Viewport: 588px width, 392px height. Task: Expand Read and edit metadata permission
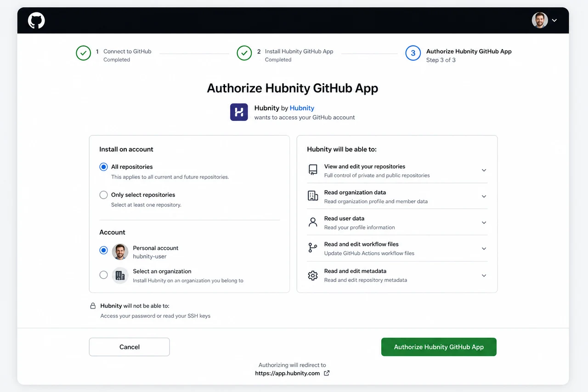484,276
